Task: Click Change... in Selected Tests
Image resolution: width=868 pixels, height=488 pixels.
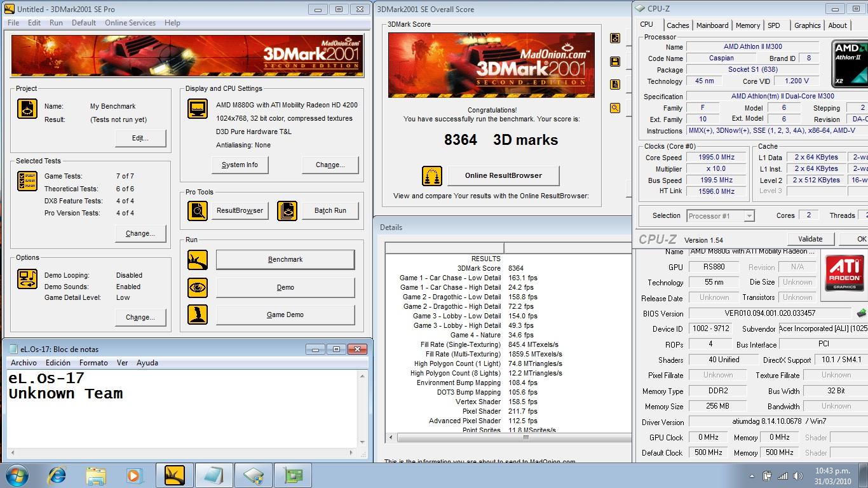Action: click(140, 233)
